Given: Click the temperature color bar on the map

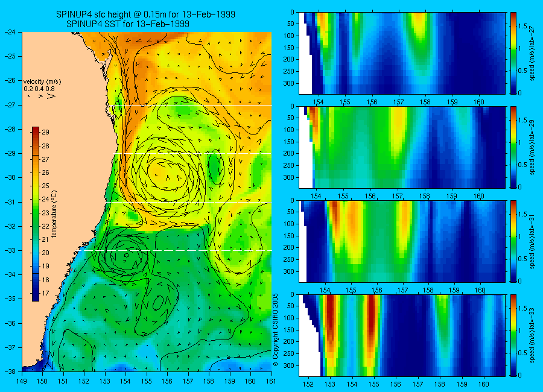Looking at the screenshot, I should tap(36, 213).
